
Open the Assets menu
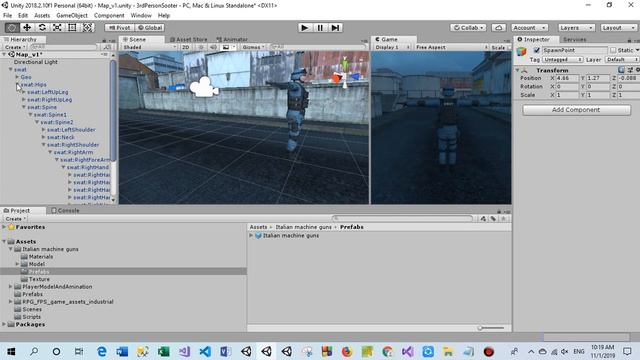click(x=42, y=16)
